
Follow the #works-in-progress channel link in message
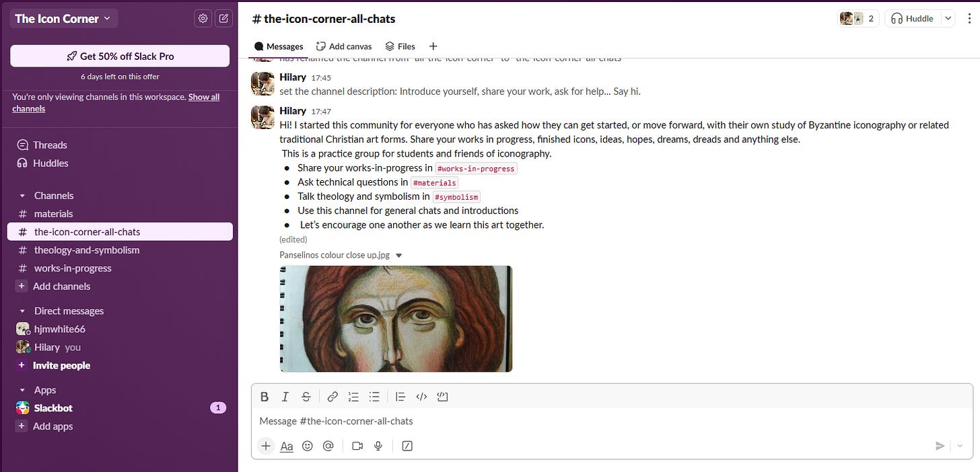tap(476, 168)
